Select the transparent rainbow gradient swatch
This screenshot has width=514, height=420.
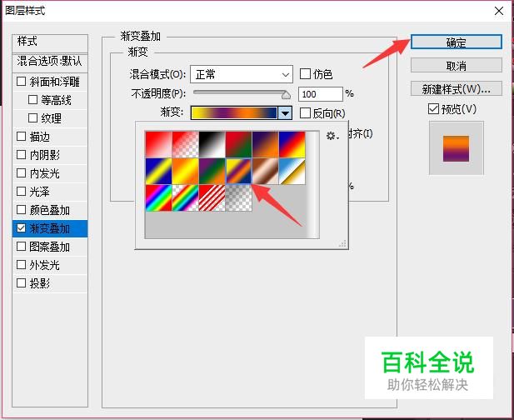[x=186, y=197]
